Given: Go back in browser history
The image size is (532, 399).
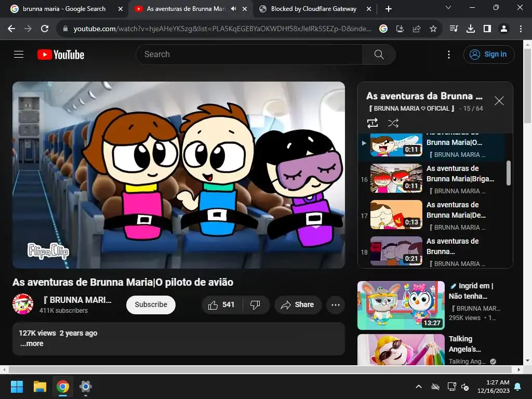Looking at the screenshot, I should click(11, 29).
